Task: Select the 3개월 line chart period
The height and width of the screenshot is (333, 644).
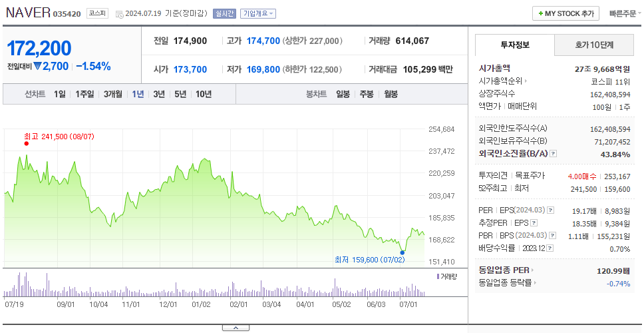Action: pos(113,94)
